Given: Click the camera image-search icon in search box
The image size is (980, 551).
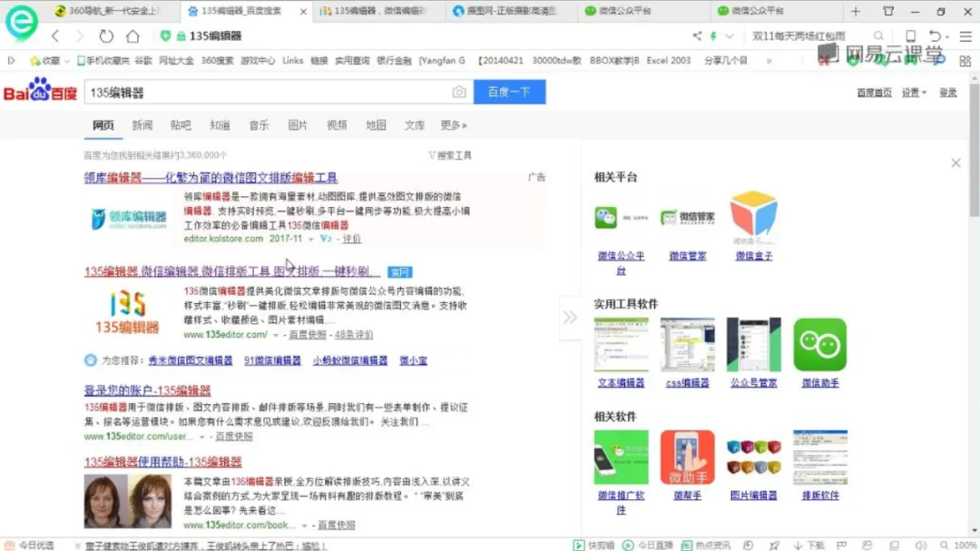Looking at the screenshot, I should (459, 93).
